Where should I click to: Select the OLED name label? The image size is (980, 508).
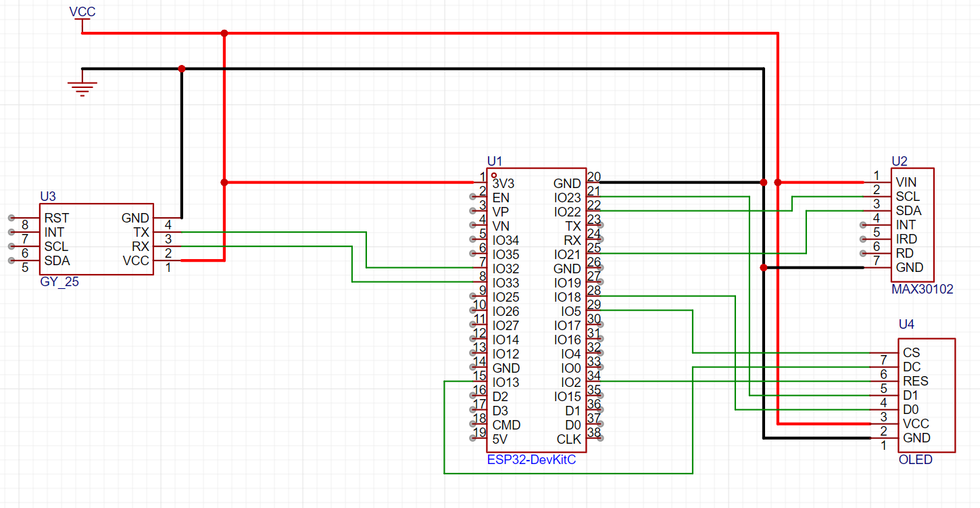[916, 459]
